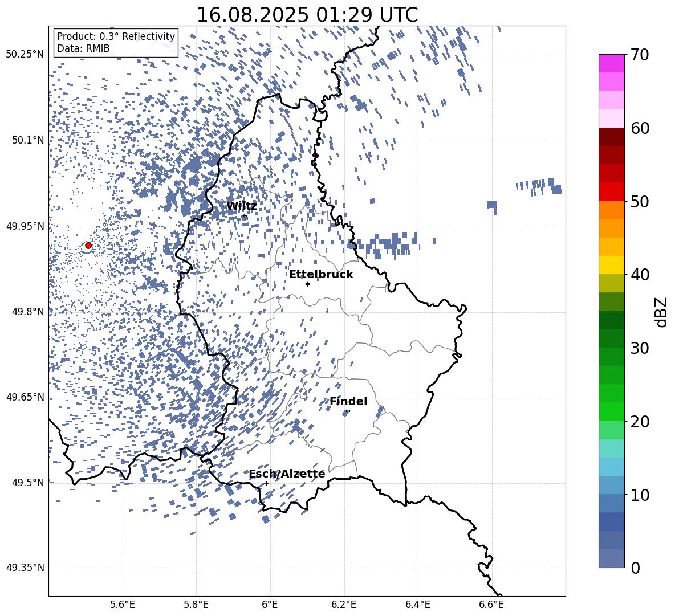The width and height of the screenshot is (675, 616).
Task: Click the Ettelbruck city label
Action: (321, 275)
